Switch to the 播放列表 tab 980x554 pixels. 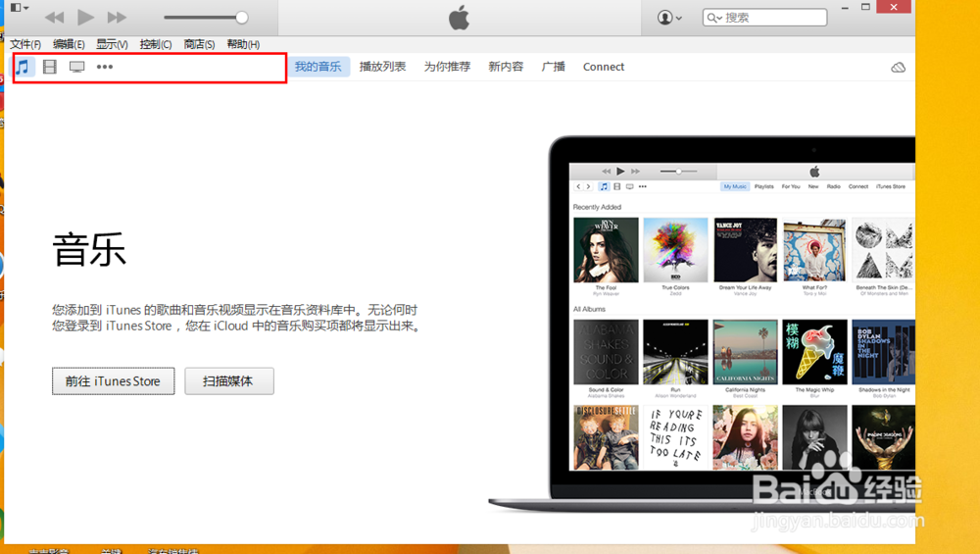point(382,67)
